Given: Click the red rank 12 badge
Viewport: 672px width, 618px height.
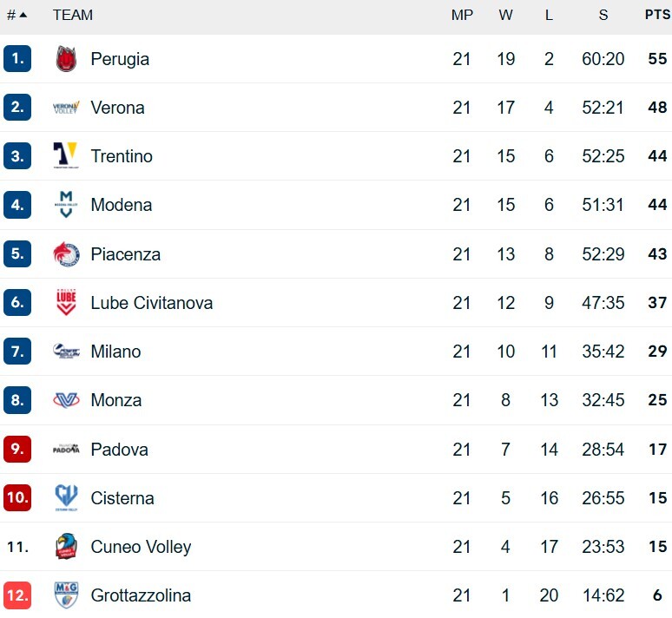Looking at the screenshot, I should [17, 595].
